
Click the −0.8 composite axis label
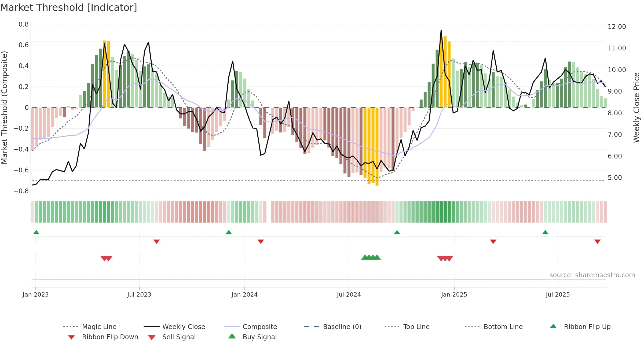tap(21, 191)
